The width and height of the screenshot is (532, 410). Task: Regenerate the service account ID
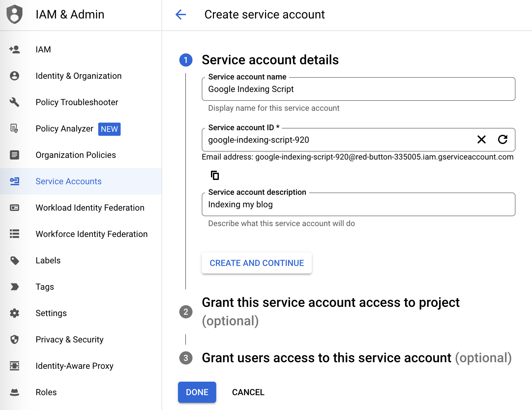click(503, 140)
